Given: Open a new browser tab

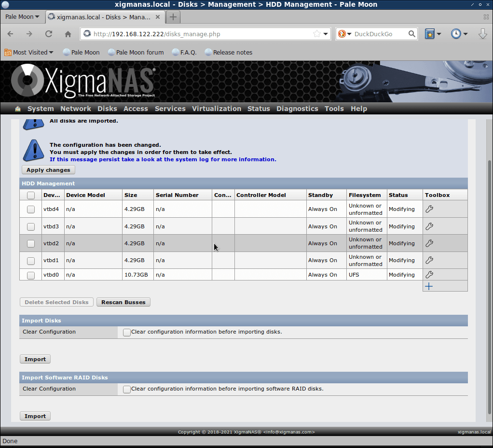Looking at the screenshot, I should click(173, 17).
